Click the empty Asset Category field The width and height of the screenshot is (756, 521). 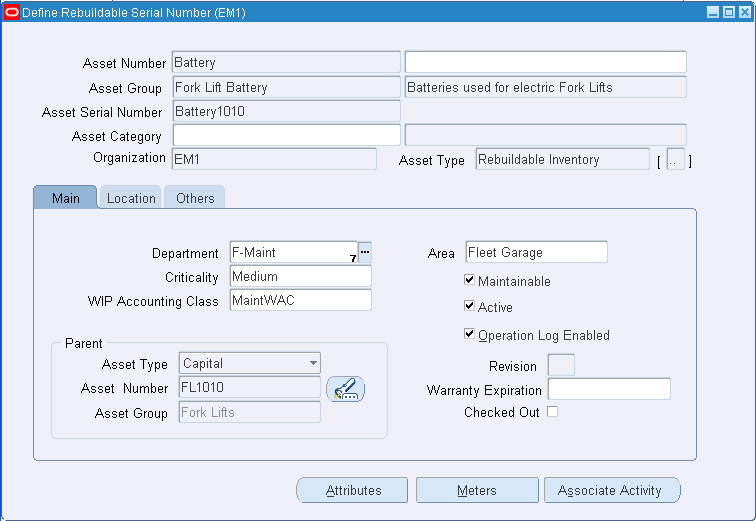click(286, 135)
